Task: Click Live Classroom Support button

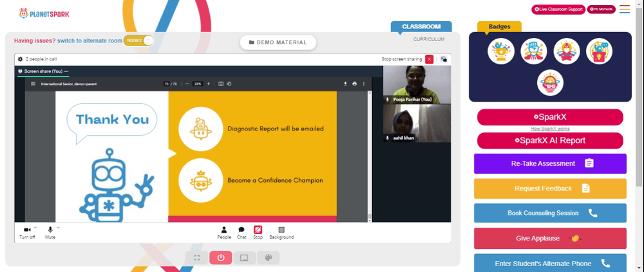Action: pyautogui.click(x=558, y=9)
